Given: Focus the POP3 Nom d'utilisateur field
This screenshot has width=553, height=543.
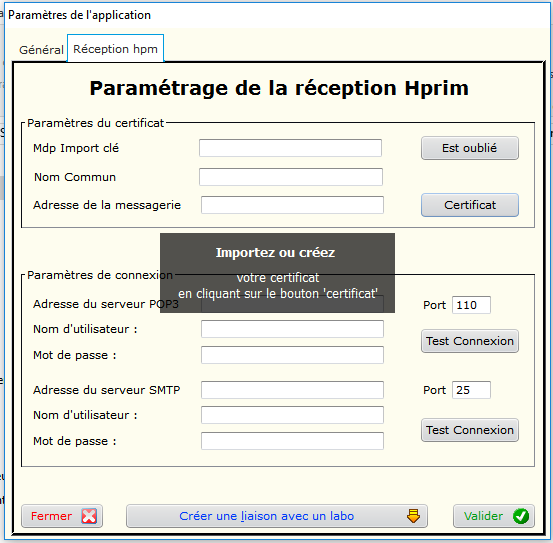Looking at the screenshot, I should (292, 329).
